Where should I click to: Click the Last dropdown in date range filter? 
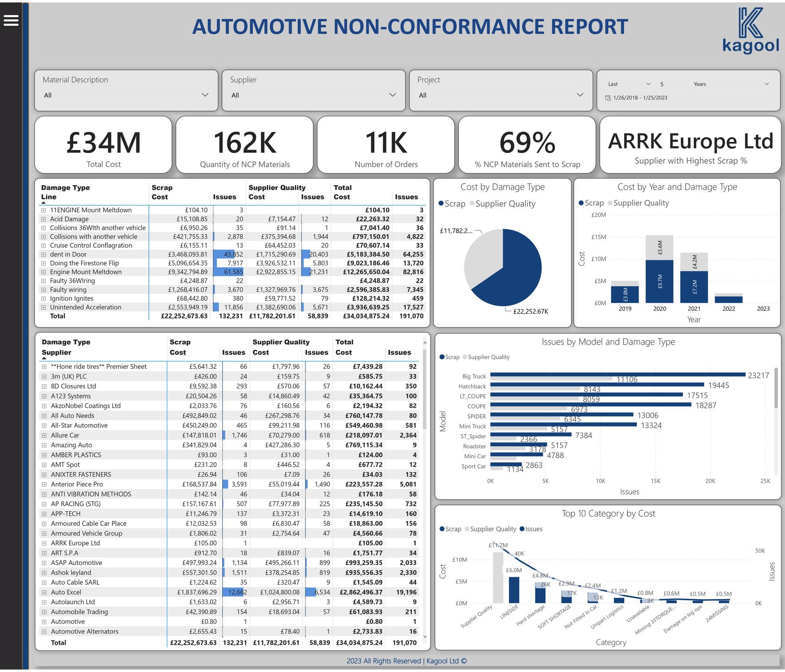627,83
